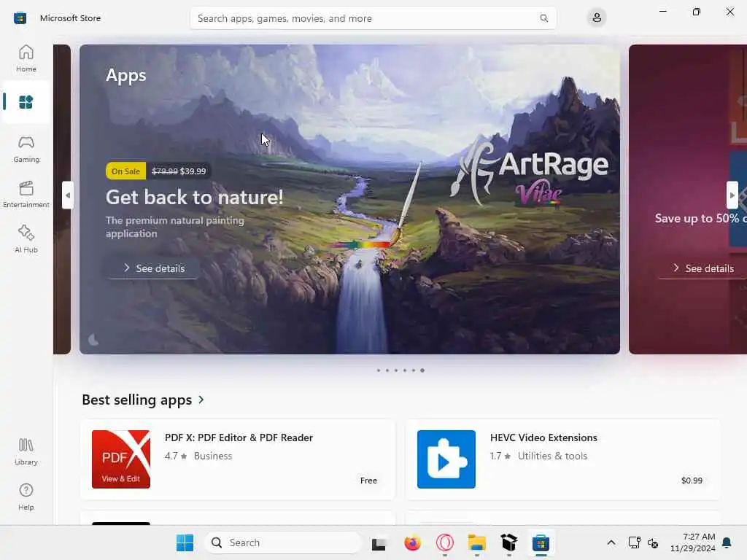The height and width of the screenshot is (560, 747).
Task: Expand the Best selling apps list
Action: [201, 400]
